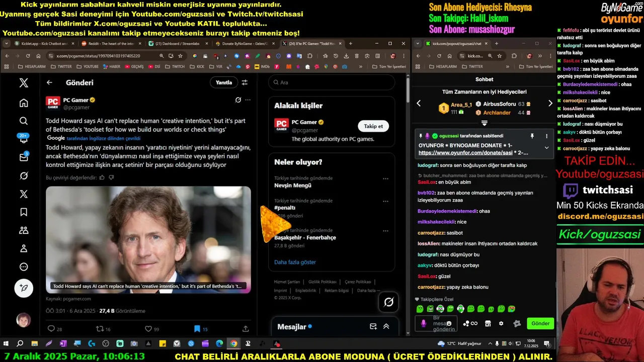
Task: Click the round compose post button
Action: point(24,288)
